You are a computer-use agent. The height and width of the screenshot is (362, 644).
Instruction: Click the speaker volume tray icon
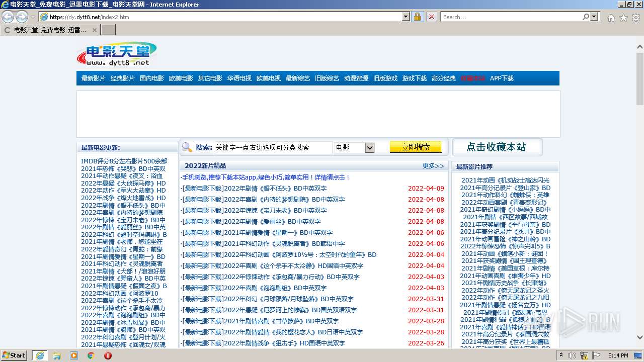tap(572, 355)
